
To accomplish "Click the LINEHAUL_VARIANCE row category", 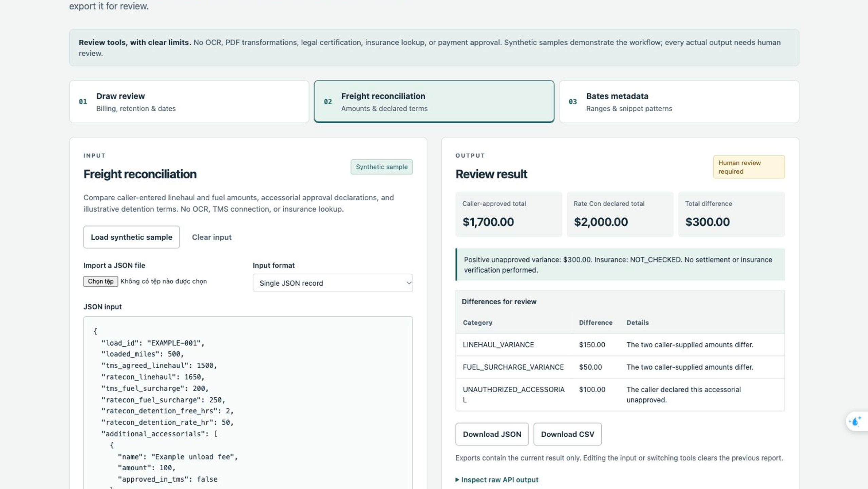I will coord(498,345).
